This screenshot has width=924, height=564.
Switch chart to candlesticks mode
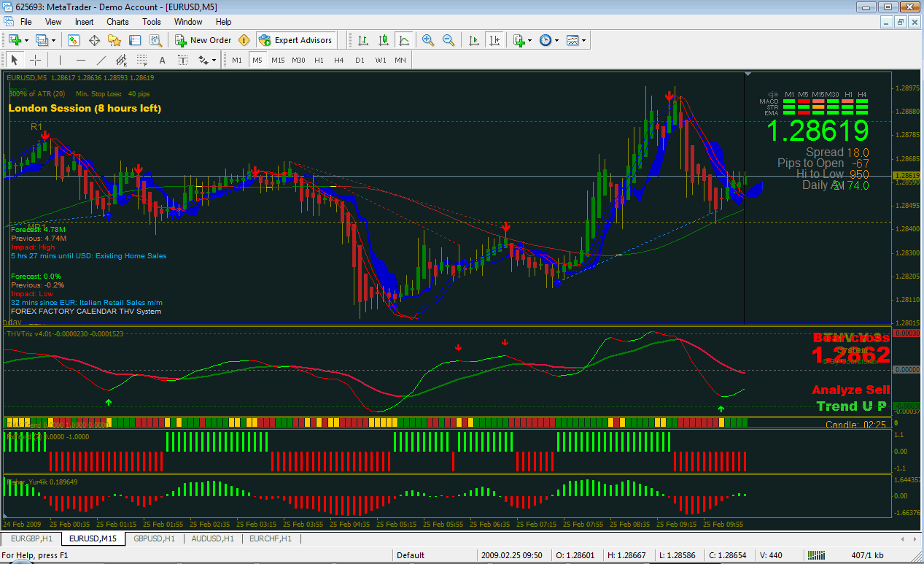coord(383,40)
